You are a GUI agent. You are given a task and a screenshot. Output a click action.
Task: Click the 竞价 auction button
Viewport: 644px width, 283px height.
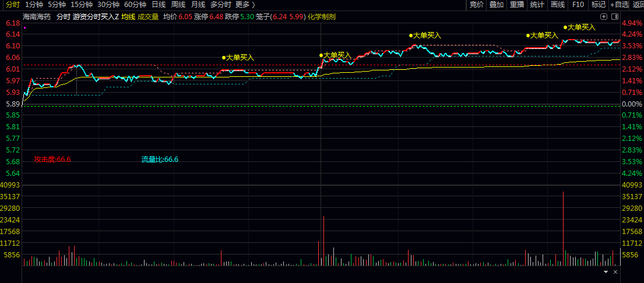pyautogui.click(x=476, y=5)
